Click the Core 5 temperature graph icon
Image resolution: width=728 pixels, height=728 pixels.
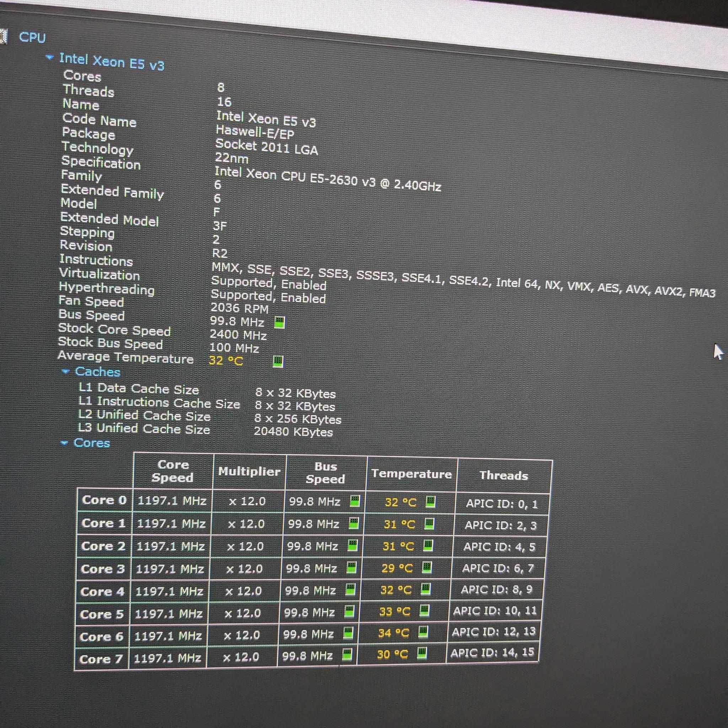424,610
